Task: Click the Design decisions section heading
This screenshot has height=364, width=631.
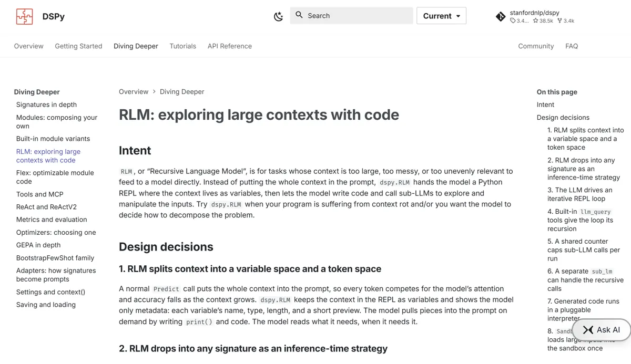Action: pyautogui.click(x=166, y=247)
